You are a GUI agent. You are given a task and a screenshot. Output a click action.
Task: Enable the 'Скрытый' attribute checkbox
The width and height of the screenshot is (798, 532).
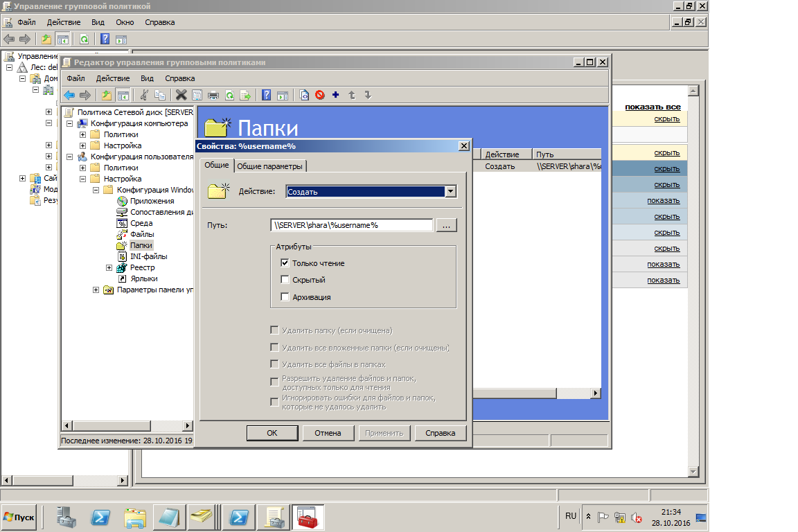click(x=285, y=279)
